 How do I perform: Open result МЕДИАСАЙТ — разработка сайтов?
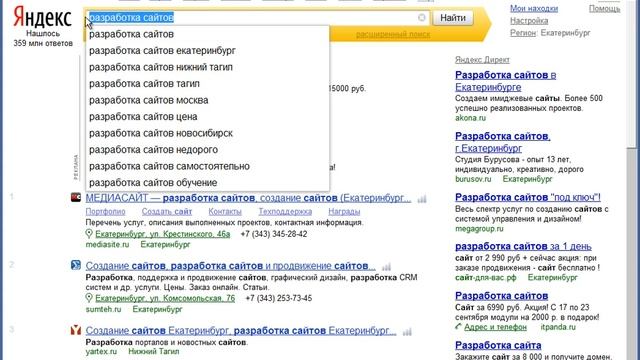248,198
